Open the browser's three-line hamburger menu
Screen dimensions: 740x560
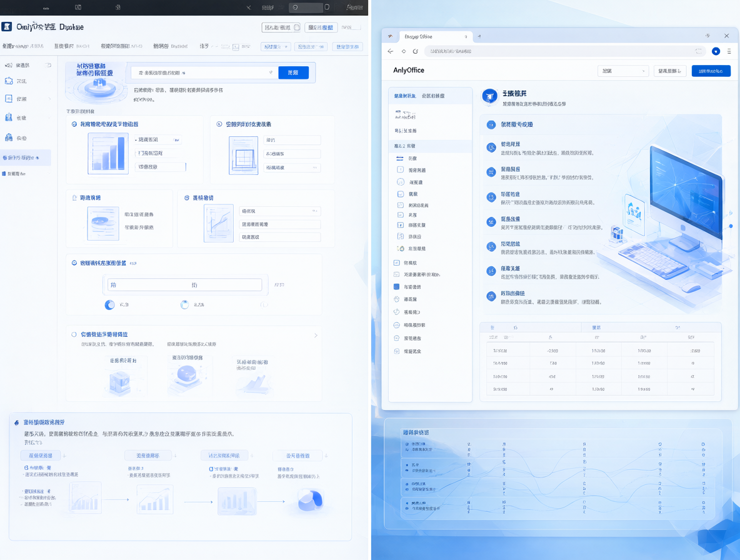pos(729,51)
